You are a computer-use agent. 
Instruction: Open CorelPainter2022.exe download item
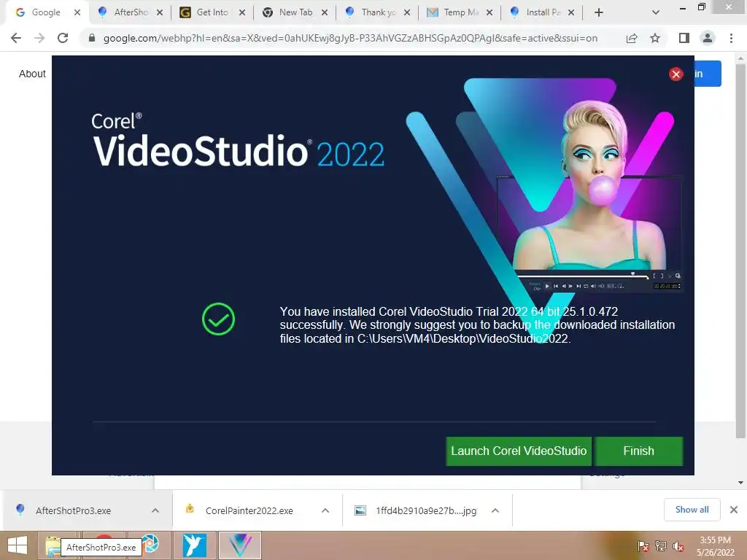pyautogui.click(x=249, y=510)
